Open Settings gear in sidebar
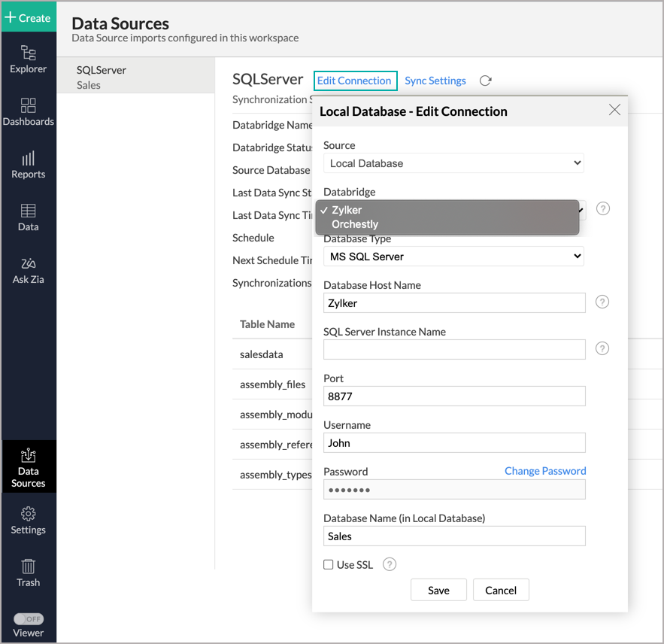664x644 pixels. 28,521
